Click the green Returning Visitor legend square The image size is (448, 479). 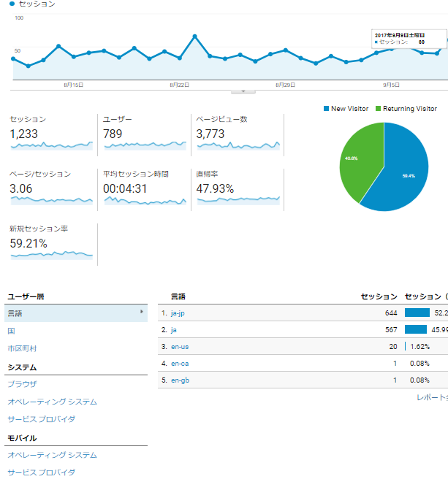[x=378, y=109]
